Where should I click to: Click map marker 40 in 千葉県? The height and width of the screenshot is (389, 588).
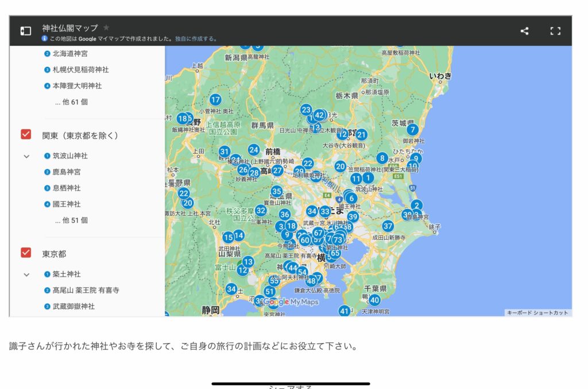point(374,300)
